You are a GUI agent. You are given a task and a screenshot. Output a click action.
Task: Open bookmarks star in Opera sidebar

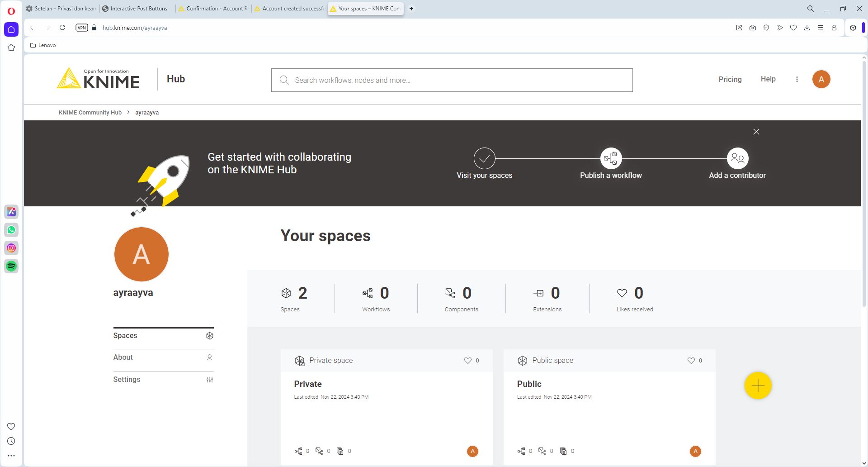pyautogui.click(x=11, y=48)
